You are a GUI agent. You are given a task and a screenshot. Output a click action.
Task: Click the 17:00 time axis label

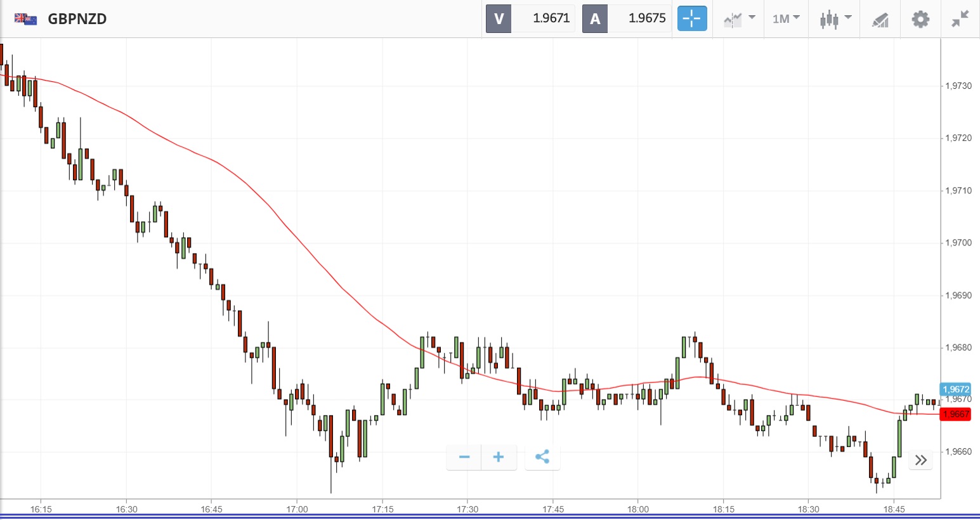[297, 509]
